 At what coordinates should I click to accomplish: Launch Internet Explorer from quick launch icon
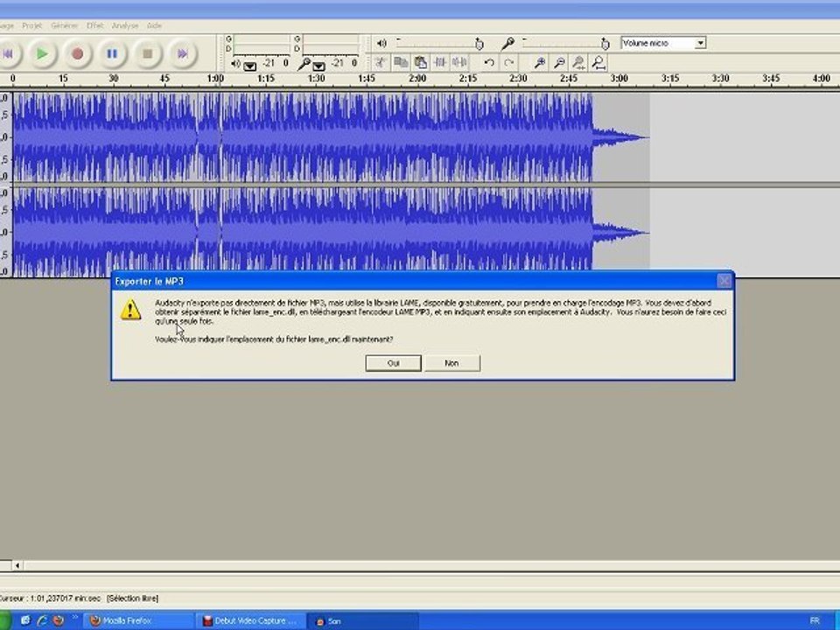pos(42,621)
